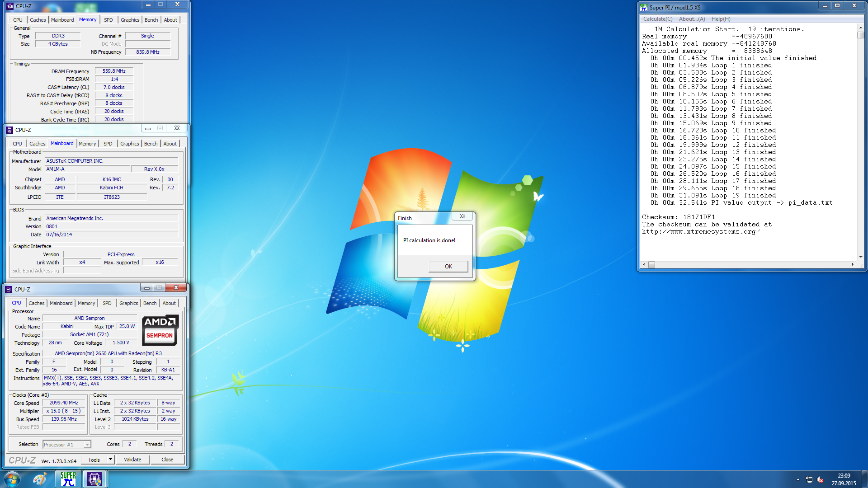Select the Memory tab in bottom CPU-Z window
The width and height of the screenshot is (868, 488).
coord(86,303)
